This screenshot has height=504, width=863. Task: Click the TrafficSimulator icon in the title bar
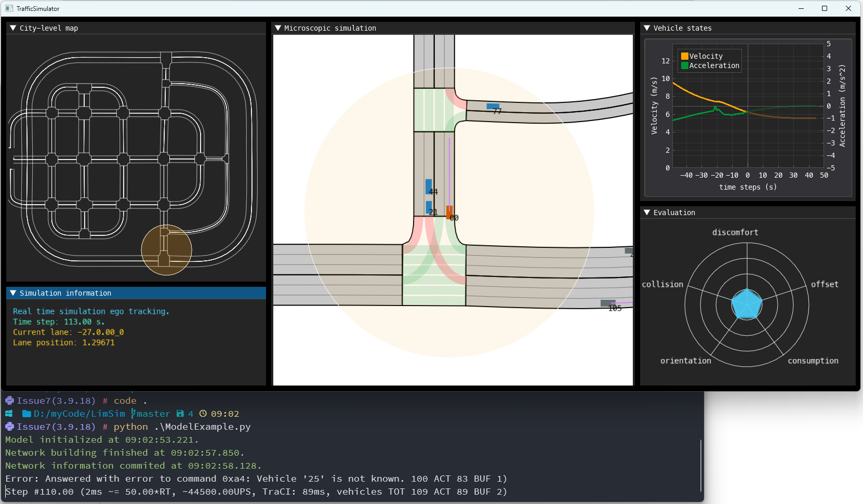pyautogui.click(x=9, y=8)
